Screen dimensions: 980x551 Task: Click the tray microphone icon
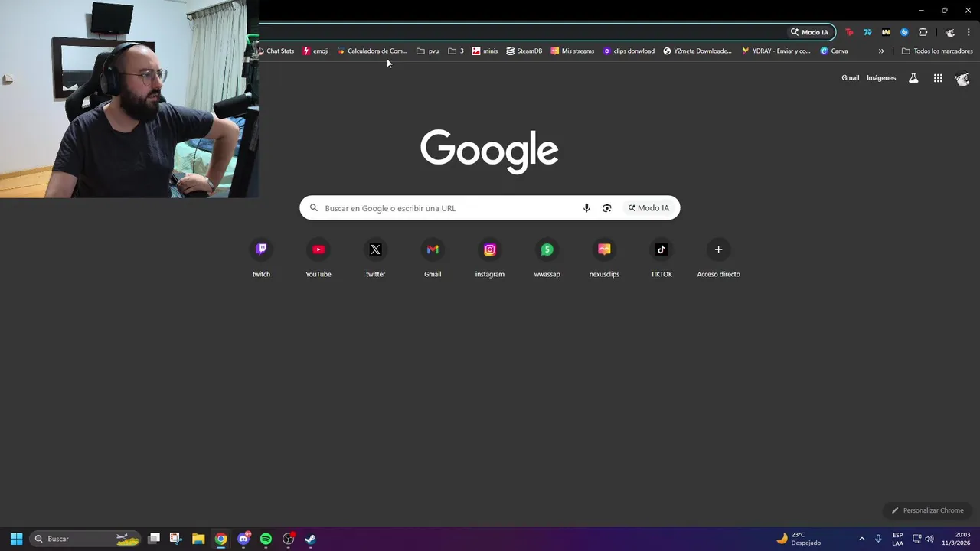[878, 539]
